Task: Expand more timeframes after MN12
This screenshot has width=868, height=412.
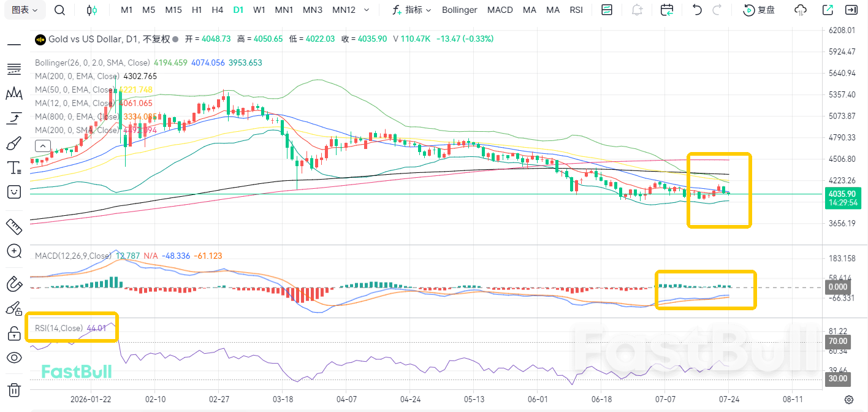Action: 367,10
